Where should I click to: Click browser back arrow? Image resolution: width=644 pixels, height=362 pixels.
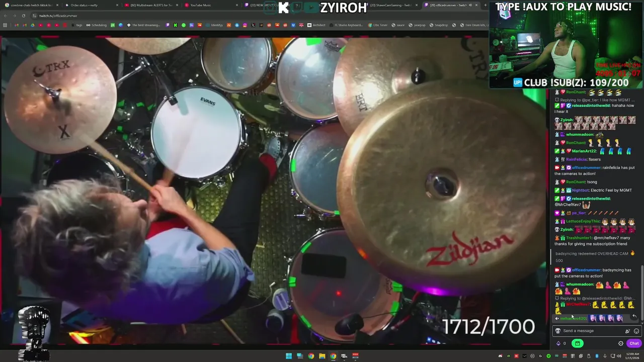coord(5,16)
